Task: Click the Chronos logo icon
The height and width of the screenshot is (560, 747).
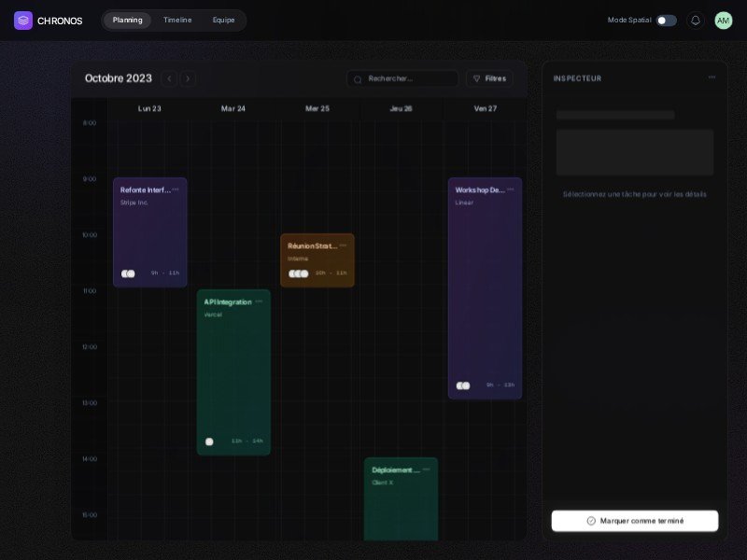Action: (23, 21)
